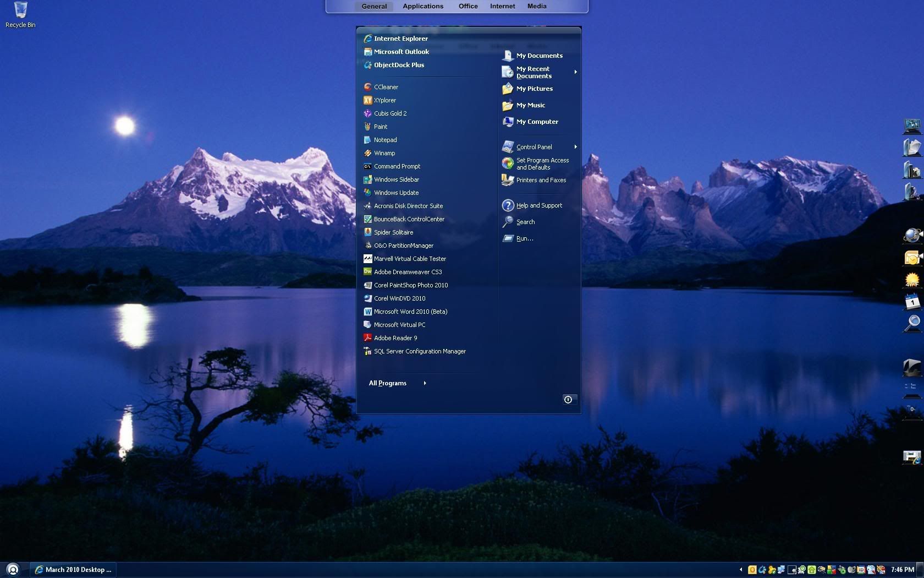This screenshot has height=578, width=924.
Task: Open the My Computer icon in the start menu
Action: point(508,122)
